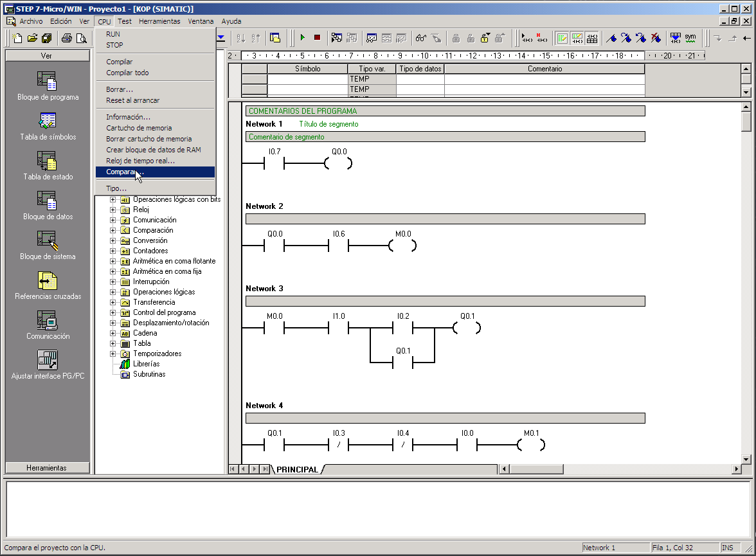756x556 pixels.
Task: Open Comunicación in navigation bar
Action: (x=48, y=325)
